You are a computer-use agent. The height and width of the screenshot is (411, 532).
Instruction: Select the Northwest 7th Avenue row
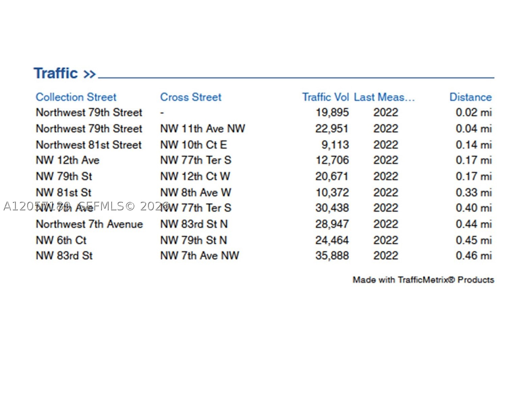click(x=264, y=224)
